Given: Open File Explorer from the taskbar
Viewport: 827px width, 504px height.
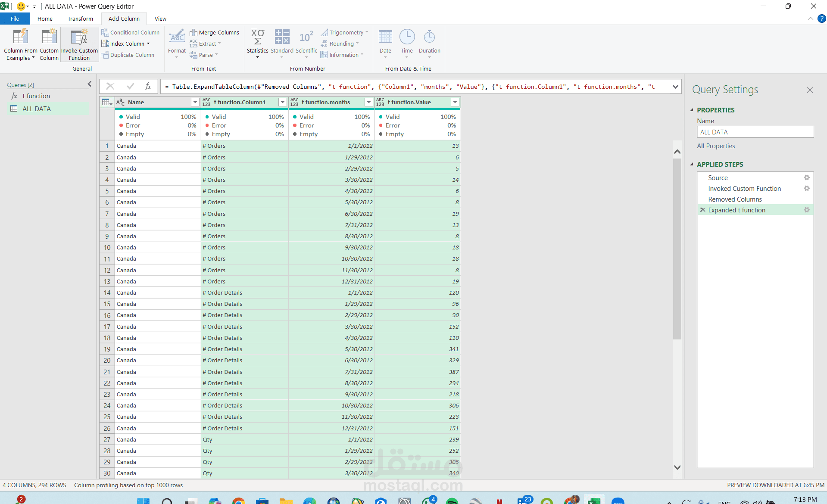Looking at the screenshot, I should (x=286, y=501).
